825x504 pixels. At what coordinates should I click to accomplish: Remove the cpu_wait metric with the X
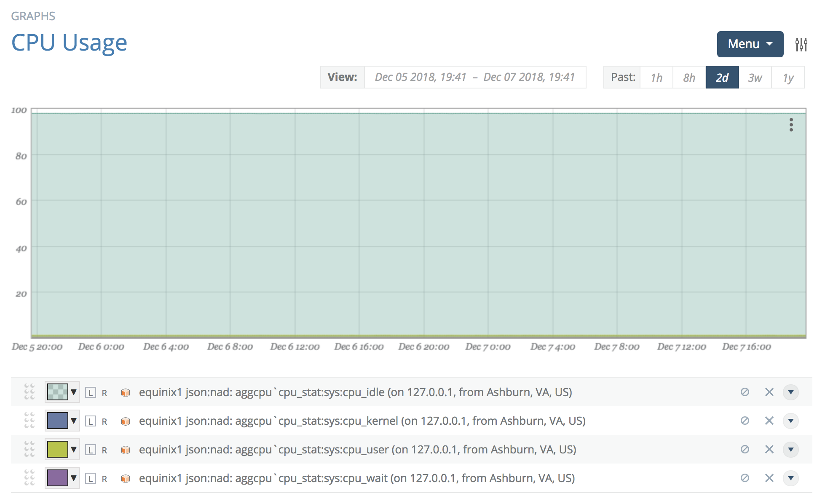coord(769,478)
